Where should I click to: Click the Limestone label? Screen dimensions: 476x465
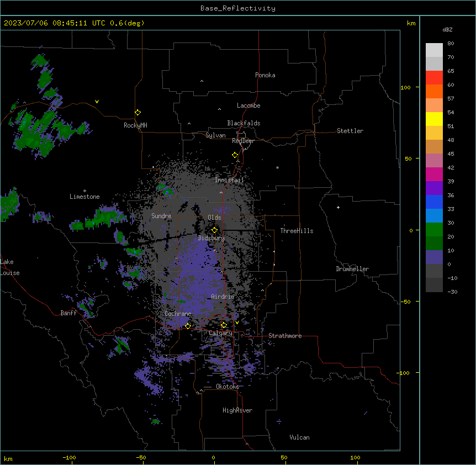click(x=84, y=197)
